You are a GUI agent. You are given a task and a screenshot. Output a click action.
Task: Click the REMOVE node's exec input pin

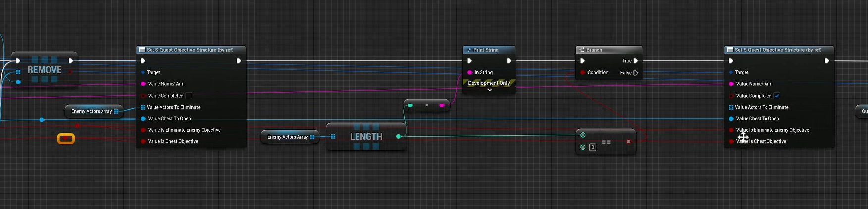(x=18, y=61)
